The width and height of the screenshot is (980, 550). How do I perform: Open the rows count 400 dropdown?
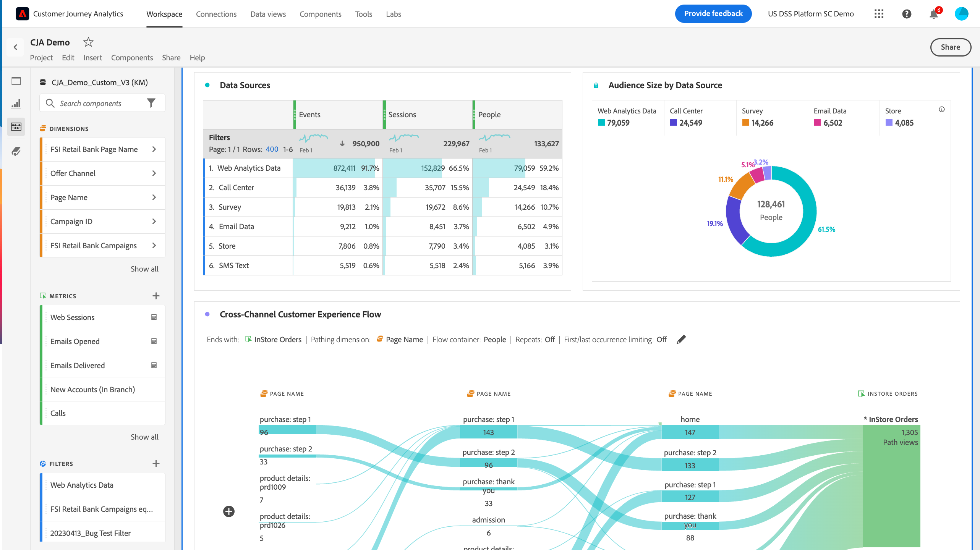pyautogui.click(x=272, y=149)
